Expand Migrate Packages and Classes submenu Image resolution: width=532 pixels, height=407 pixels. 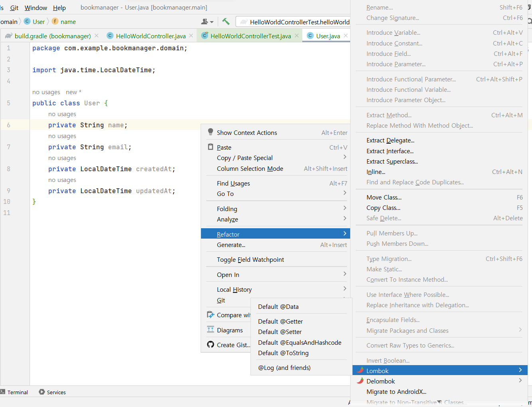[440, 330]
